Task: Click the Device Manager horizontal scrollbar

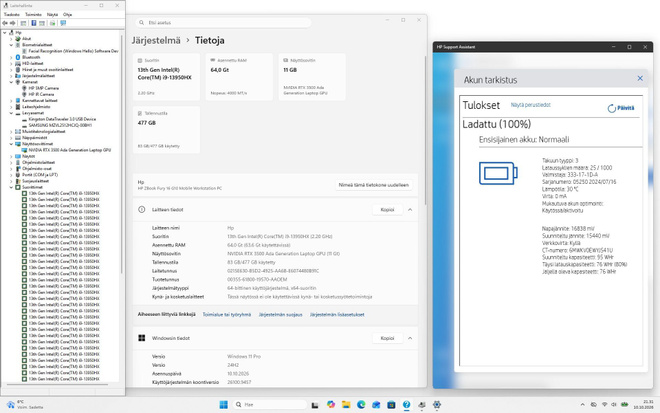Action: (x=59, y=384)
